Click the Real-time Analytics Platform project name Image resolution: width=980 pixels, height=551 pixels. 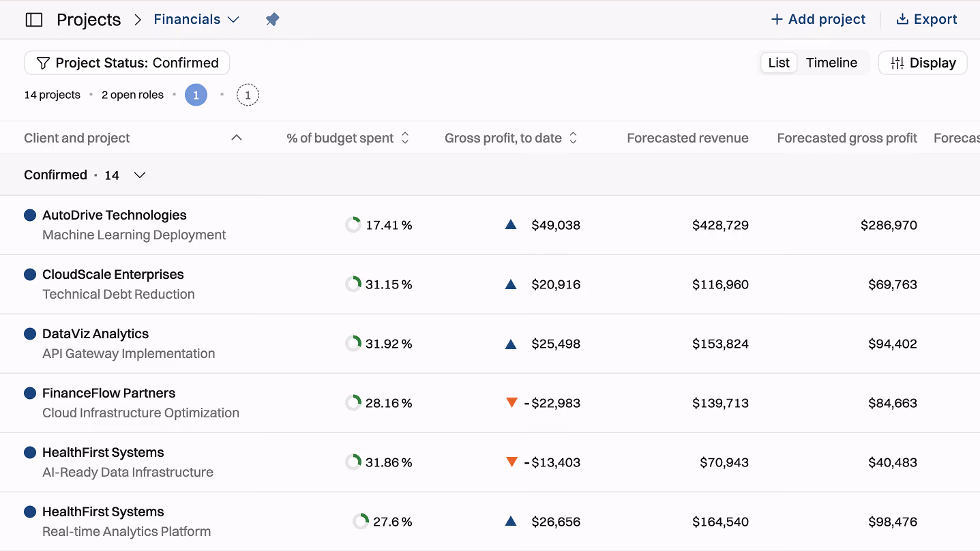(x=126, y=531)
